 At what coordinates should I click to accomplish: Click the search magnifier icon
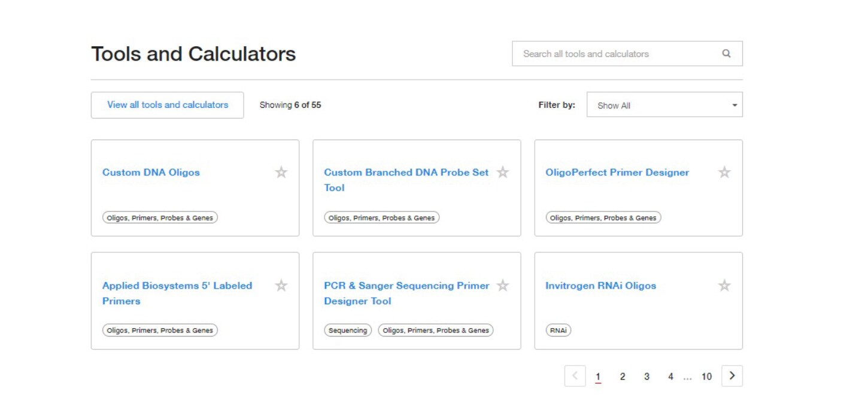click(726, 53)
